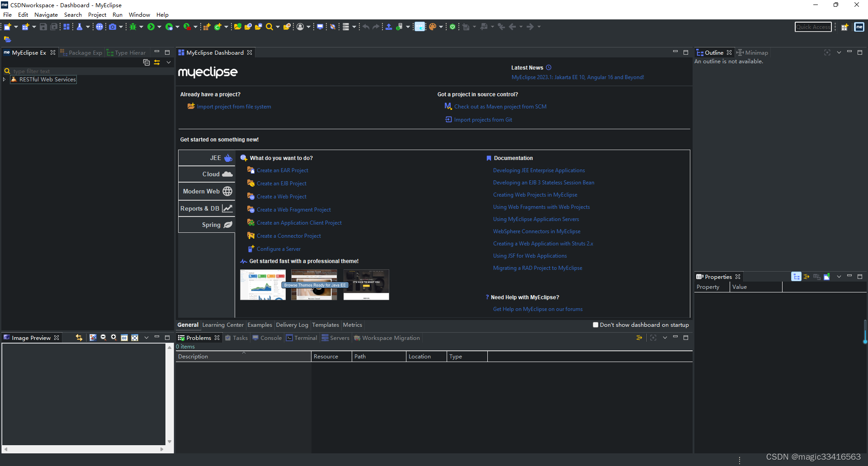
Task: Open the MyEclipse Explorer view menu chevron
Action: click(169, 62)
